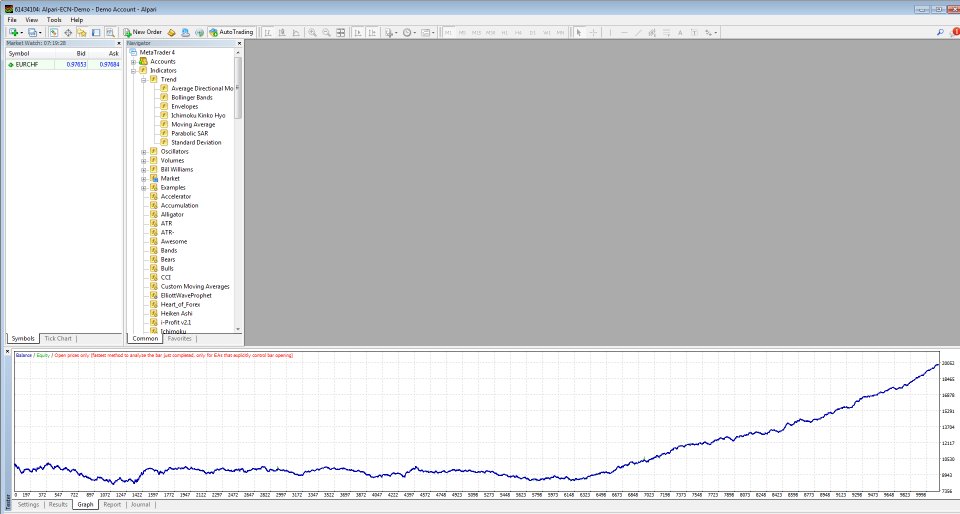Select the crosshair tool

click(x=593, y=32)
